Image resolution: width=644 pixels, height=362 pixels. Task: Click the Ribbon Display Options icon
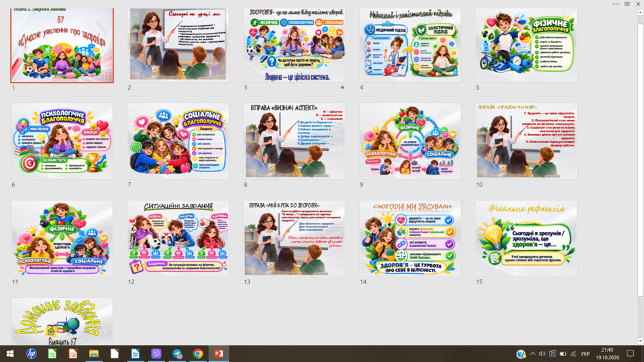tap(627, 3)
